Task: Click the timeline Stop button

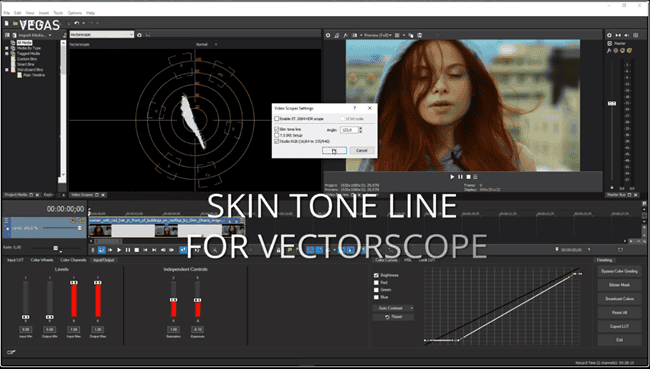Action: (136, 250)
